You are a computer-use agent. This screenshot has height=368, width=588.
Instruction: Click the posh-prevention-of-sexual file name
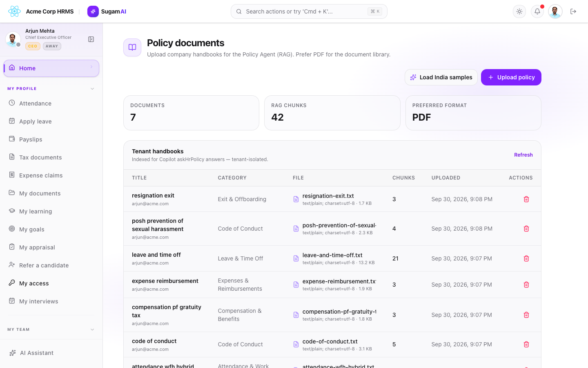point(339,225)
